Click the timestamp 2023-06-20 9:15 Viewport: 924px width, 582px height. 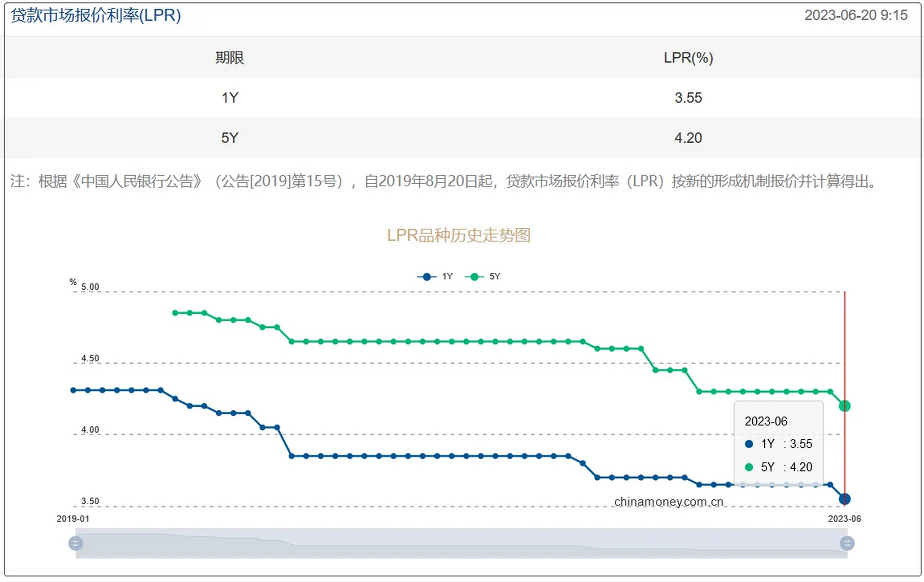tap(856, 15)
